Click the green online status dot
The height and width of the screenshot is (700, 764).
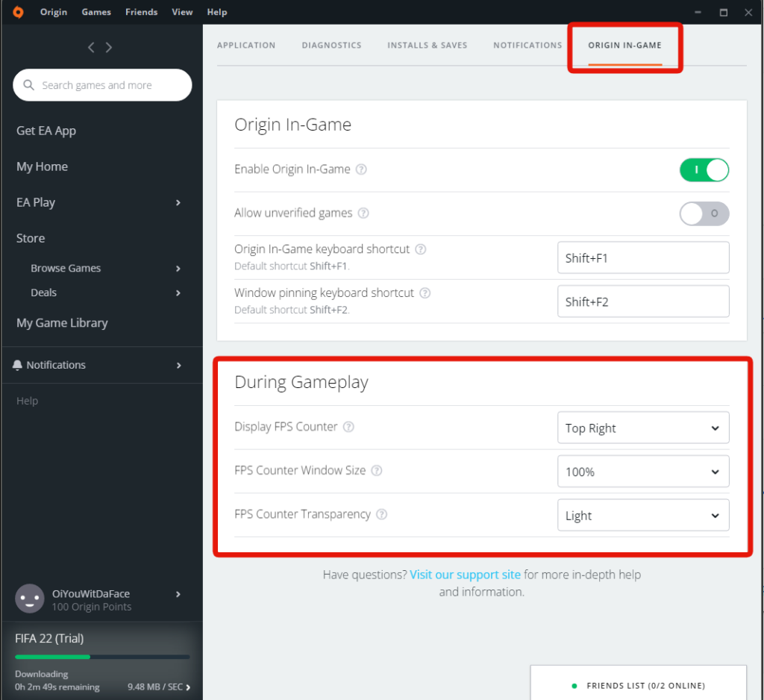pos(574,686)
